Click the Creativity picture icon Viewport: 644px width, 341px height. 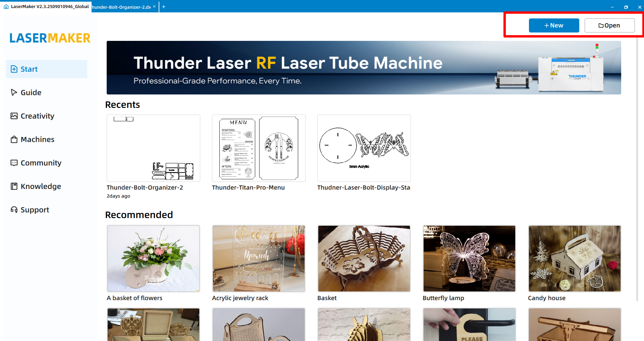pos(14,116)
